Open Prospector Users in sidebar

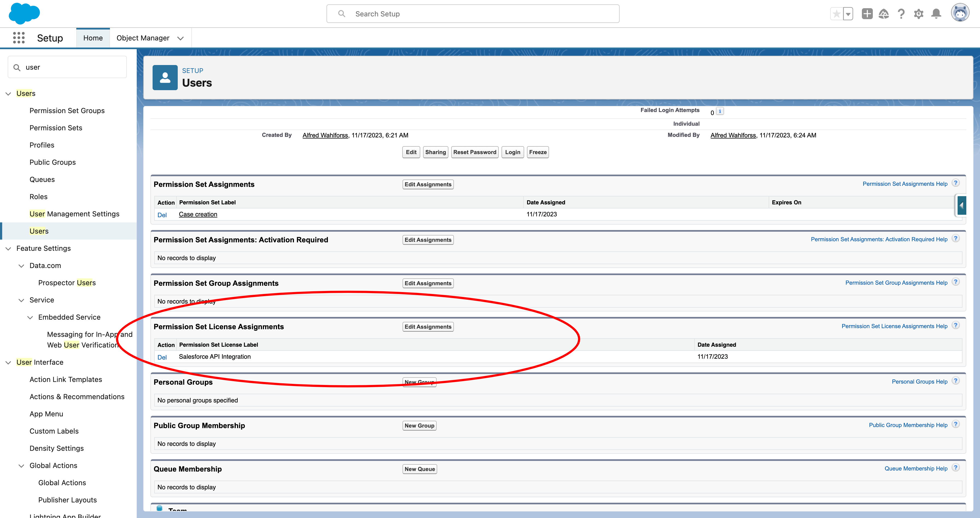[x=67, y=283]
